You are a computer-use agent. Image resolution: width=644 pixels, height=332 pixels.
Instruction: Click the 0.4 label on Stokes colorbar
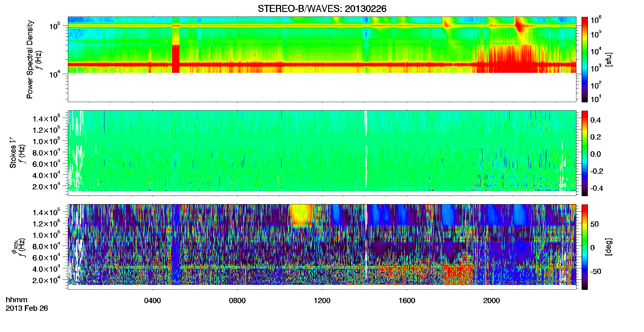pyautogui.click(x=595, y=120)
